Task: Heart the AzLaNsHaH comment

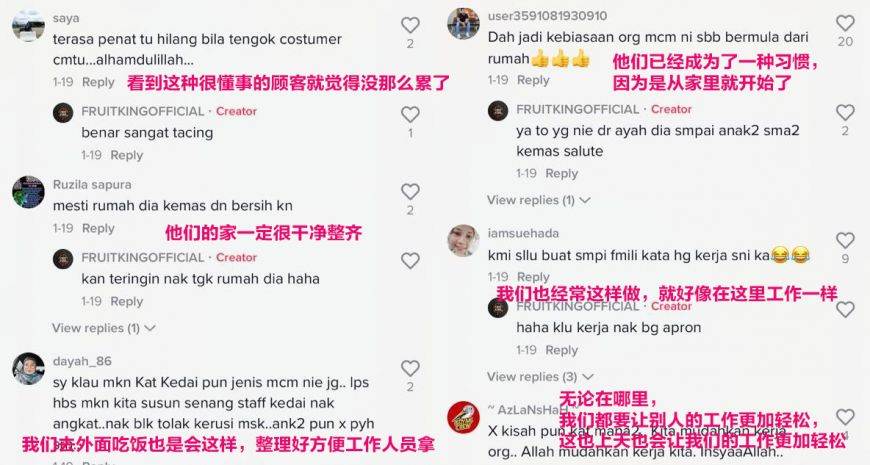Action: coord(845,417)
